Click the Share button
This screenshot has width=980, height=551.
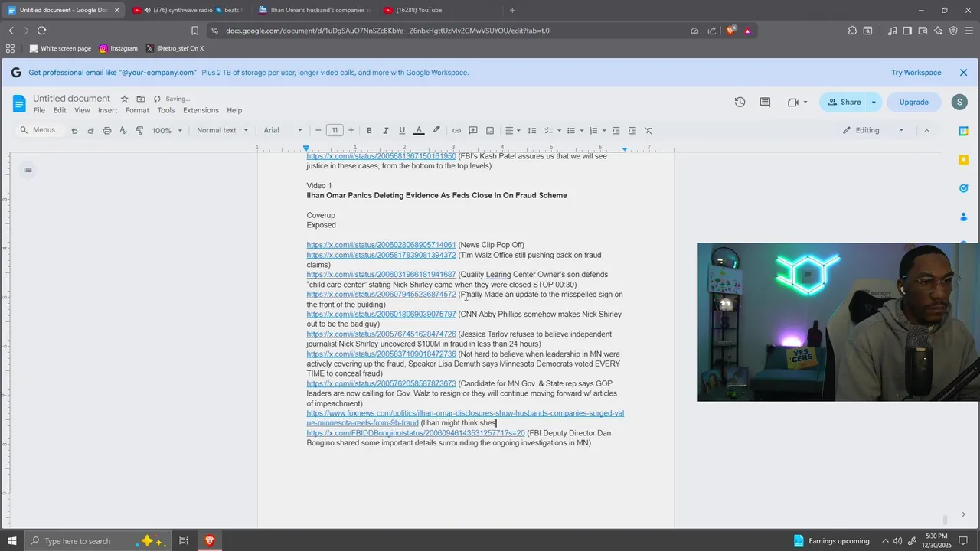843,103
